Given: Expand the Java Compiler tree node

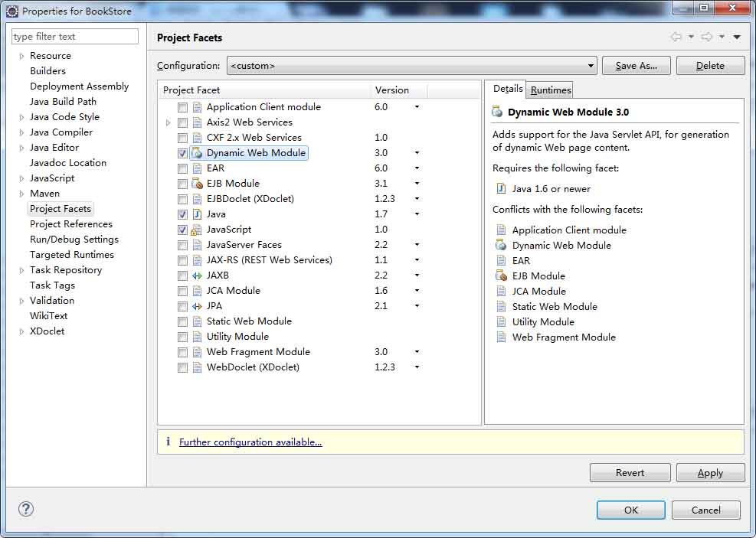Looking at the screenshot, I should tap(21, 132).
